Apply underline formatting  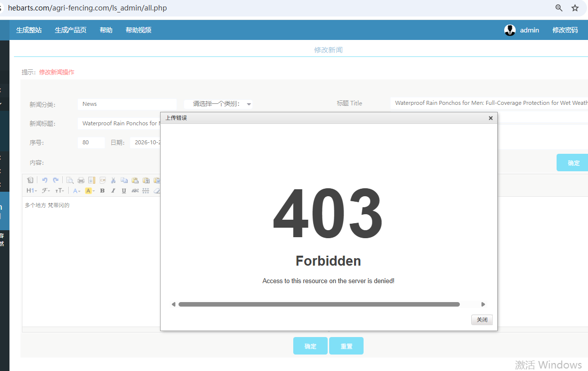click(x=124, y=191)
